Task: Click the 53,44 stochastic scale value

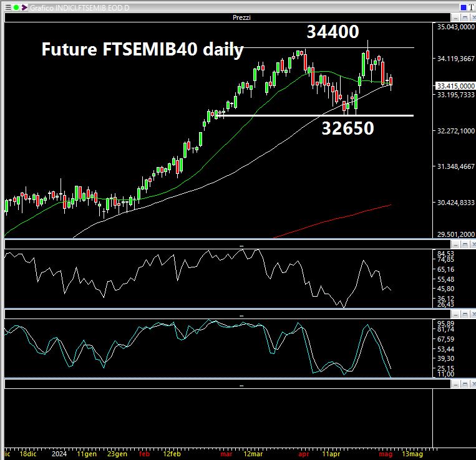Action: 445,349
